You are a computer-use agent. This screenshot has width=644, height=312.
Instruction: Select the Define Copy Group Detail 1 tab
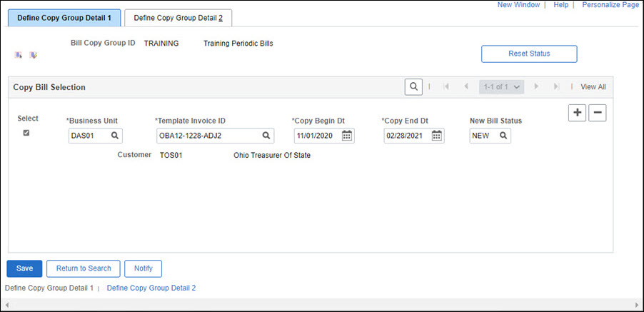(64, 18)
